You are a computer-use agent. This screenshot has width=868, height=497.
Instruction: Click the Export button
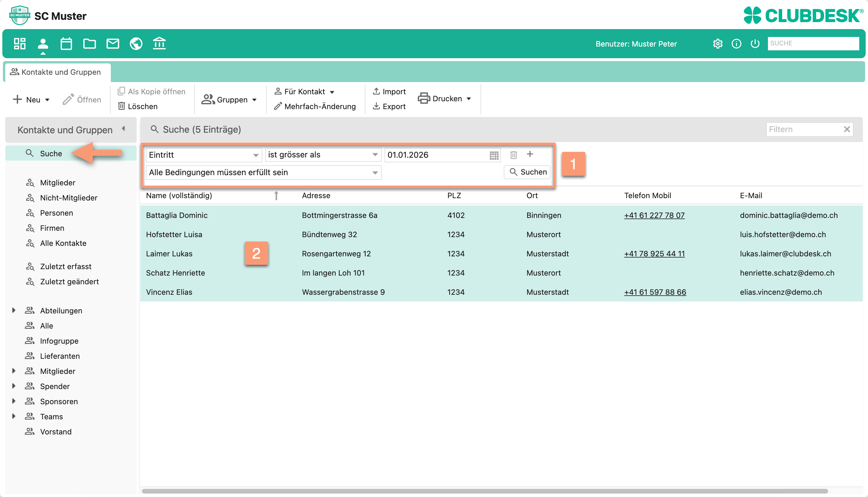pyautogui.click(x=389, y=106)
